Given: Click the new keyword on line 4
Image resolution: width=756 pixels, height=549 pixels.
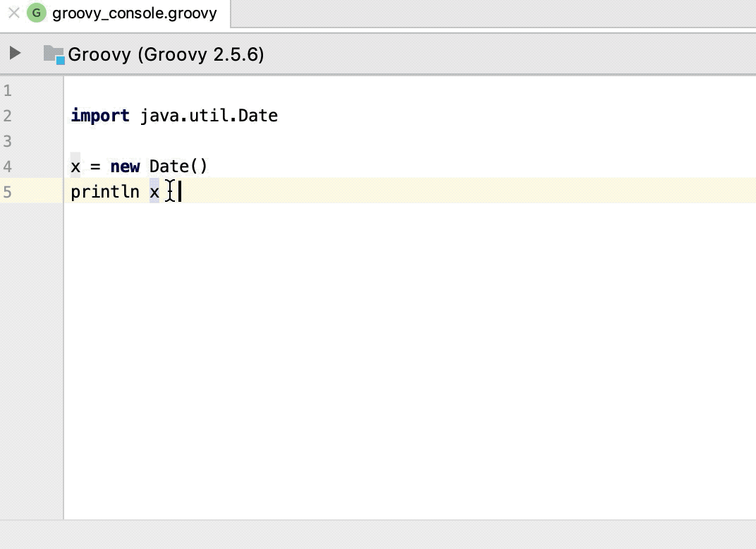Looking at the screenshot, I should pyautogui.click(x=125, y=166).
